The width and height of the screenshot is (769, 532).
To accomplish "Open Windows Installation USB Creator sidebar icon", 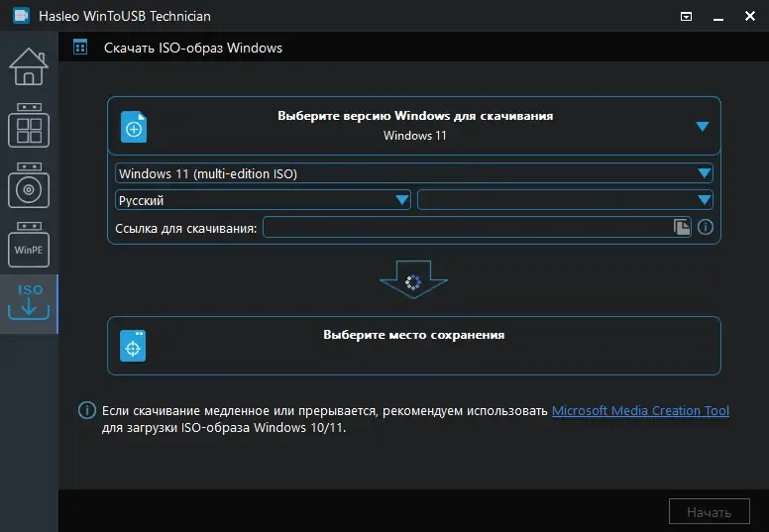I will click(29, 185).
